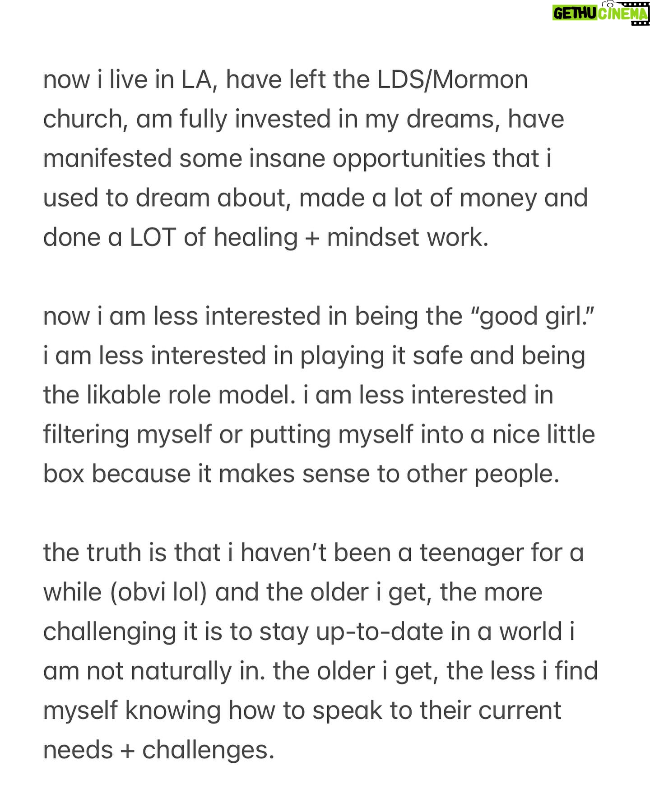Click the words 'playing it safe'
The image size is (650, 812).
tap(381, 356)
